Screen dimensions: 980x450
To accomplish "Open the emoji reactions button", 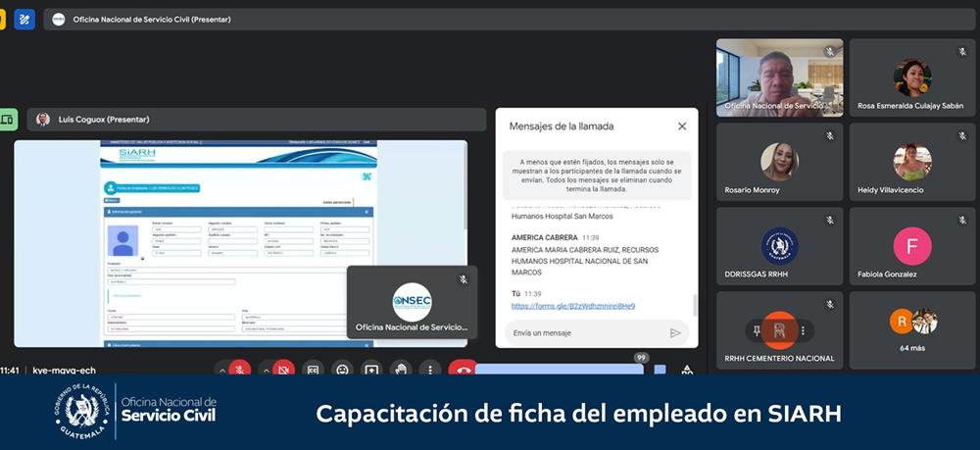I will 342,370.
